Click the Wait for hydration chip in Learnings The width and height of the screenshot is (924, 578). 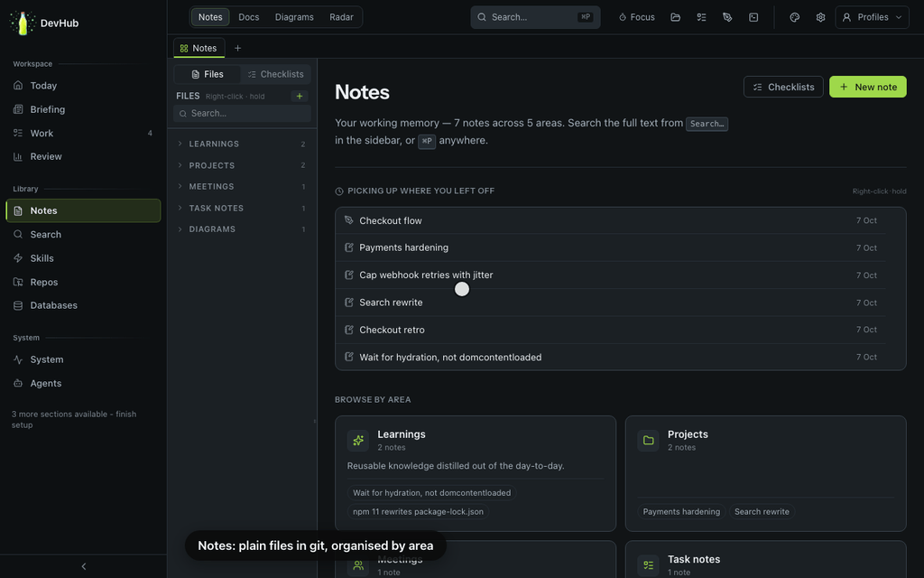[431, 492]
